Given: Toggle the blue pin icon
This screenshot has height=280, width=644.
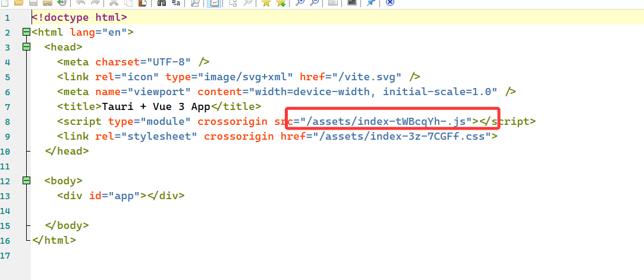Looking at the screenshot, I should click(x=370, y=2).
